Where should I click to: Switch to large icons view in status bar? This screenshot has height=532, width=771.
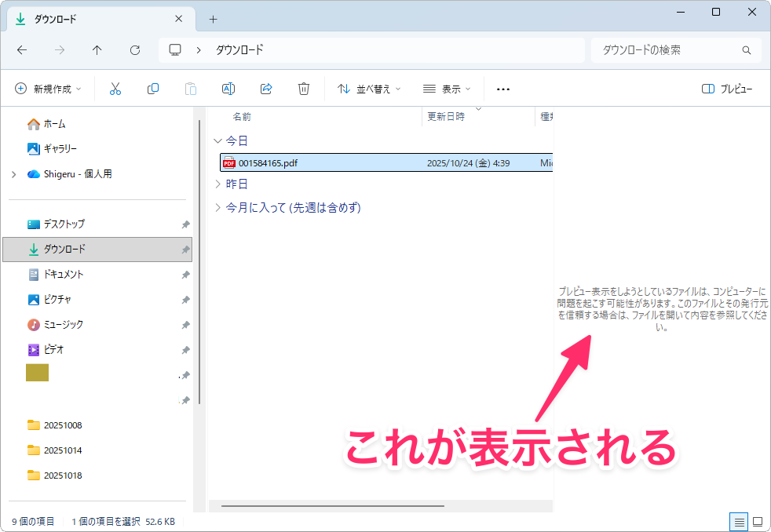point(758,522)
